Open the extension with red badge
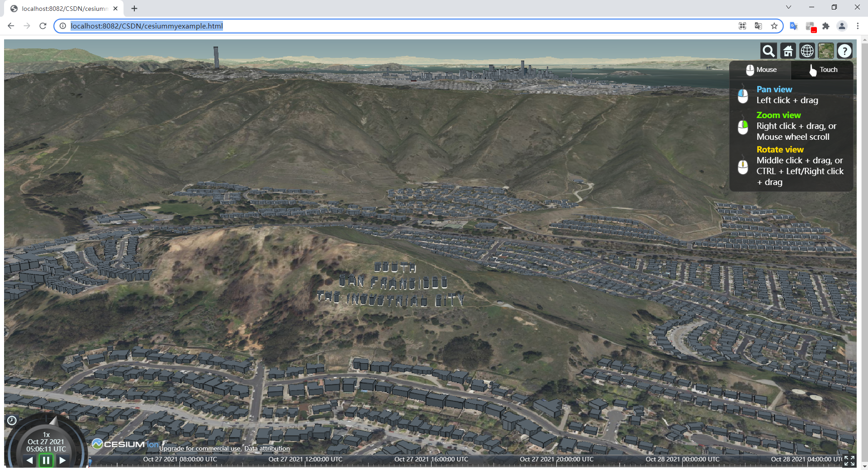 (810, 27)
